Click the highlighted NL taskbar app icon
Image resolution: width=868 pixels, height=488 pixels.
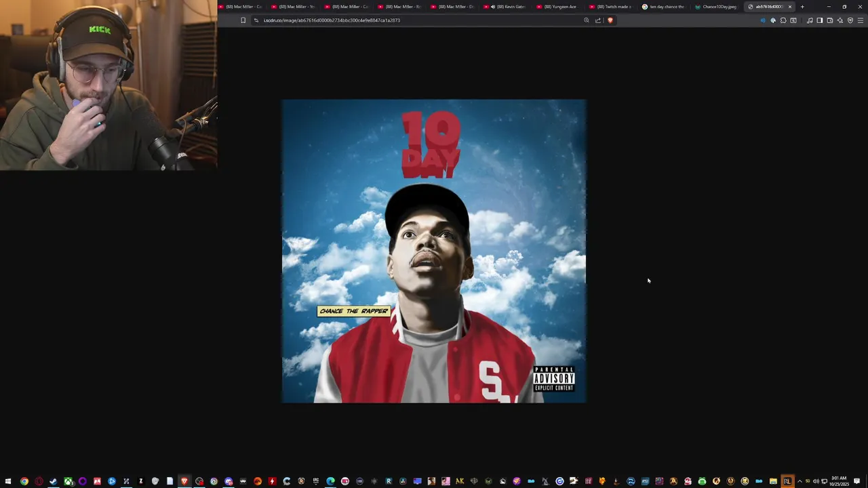pyautogui.click(x=787, y=481)
